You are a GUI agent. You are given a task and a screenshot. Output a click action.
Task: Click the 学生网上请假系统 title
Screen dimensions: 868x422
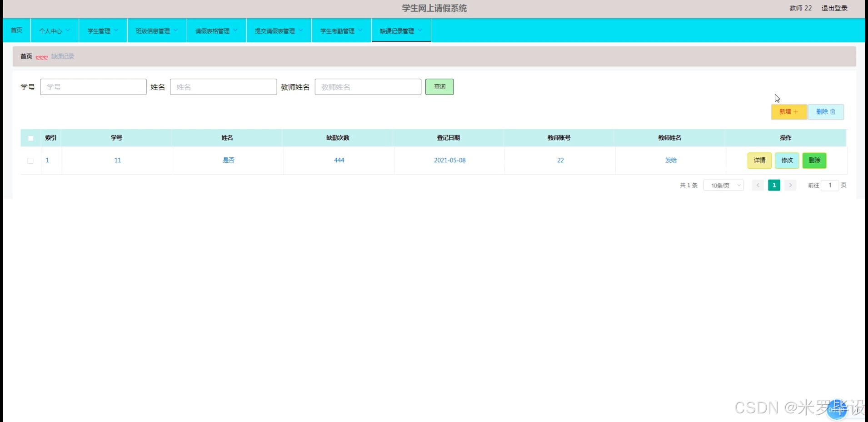tap(434, 8)
